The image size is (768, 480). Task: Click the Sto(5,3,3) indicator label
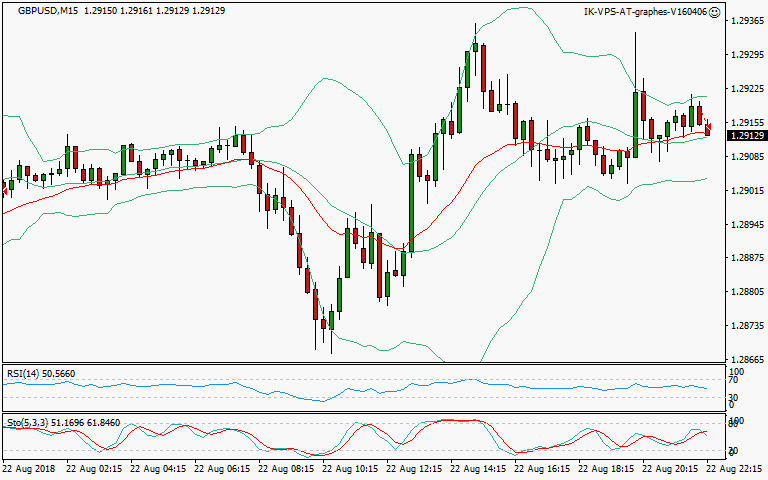point(63,423)
